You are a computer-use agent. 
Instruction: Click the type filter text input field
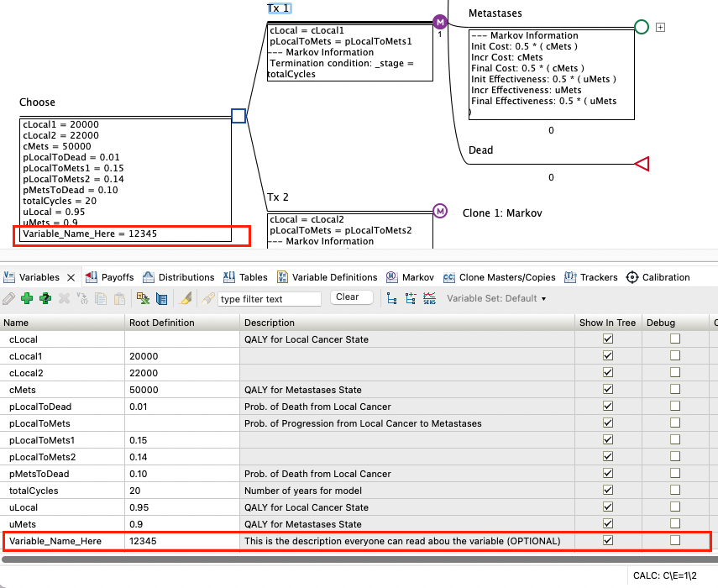(269, 299)
